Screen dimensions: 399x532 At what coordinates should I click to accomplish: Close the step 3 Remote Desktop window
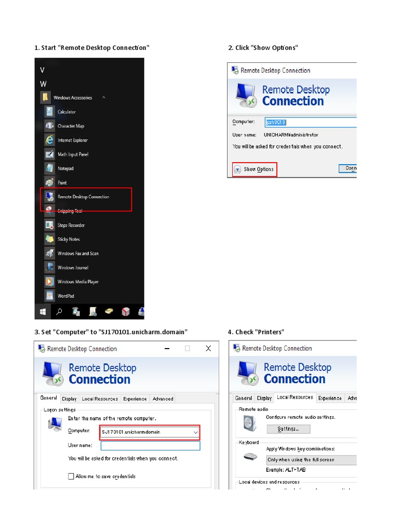coord(208,349)
